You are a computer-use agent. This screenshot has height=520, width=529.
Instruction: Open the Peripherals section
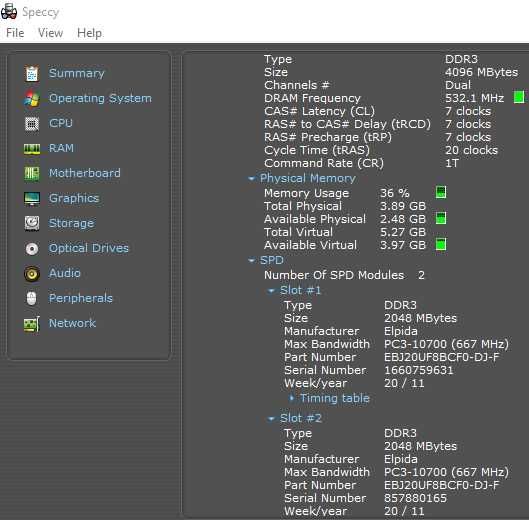81,298
